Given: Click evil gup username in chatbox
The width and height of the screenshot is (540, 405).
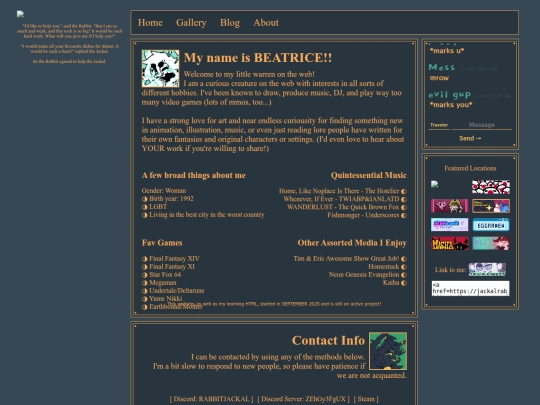Looking at the screenshot, I should coord(450,95).
